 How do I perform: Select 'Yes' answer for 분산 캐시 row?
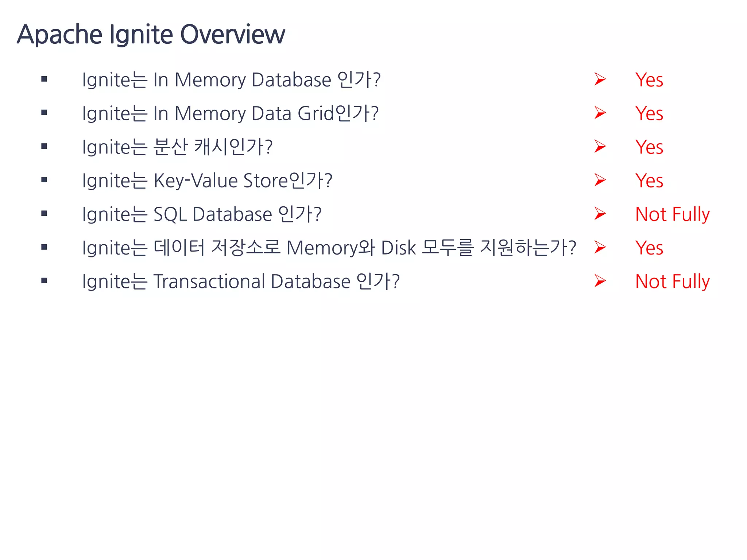tap(649, 147)
